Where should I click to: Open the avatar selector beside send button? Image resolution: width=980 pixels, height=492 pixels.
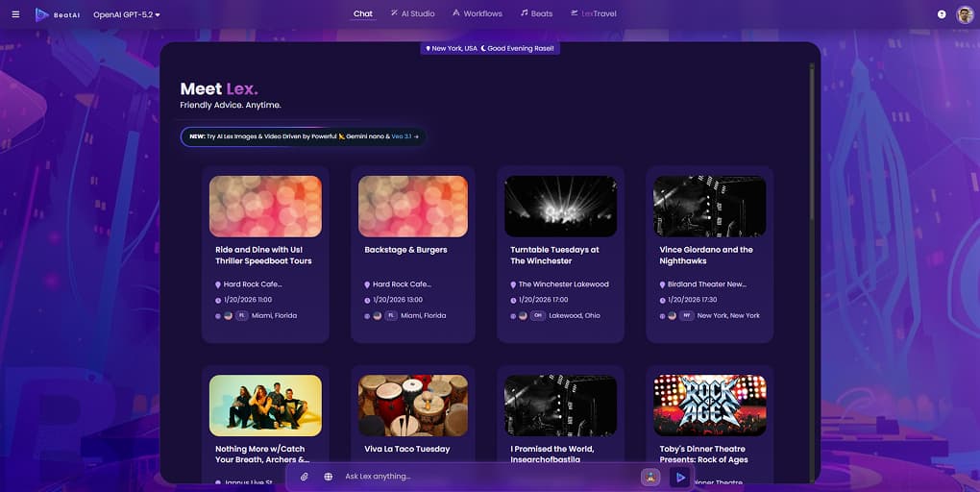tap(650, 477)
